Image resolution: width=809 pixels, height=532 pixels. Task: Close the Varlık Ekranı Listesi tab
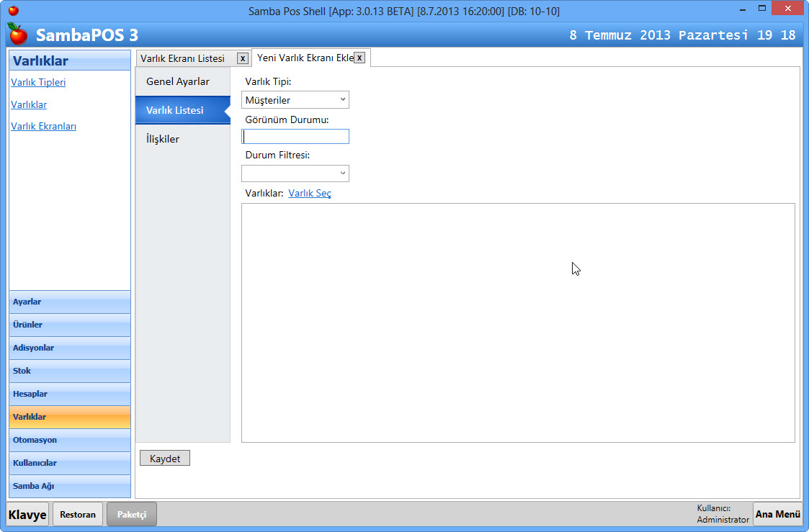pos(243,58)
